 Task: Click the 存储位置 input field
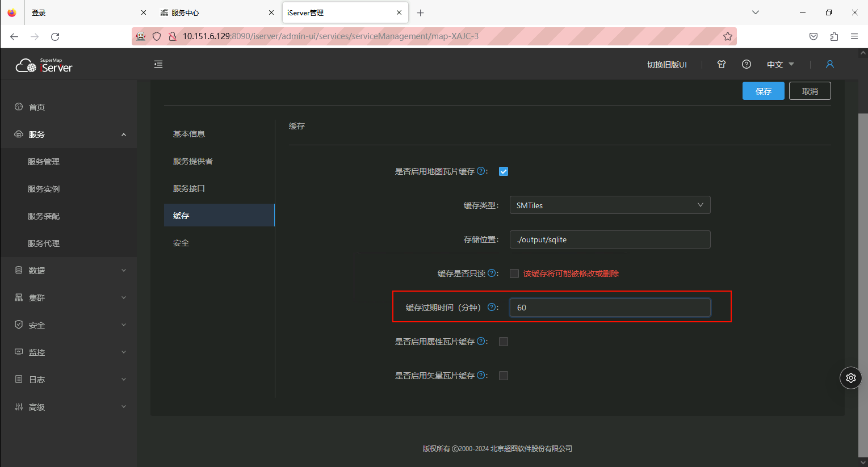coord(610,239)
